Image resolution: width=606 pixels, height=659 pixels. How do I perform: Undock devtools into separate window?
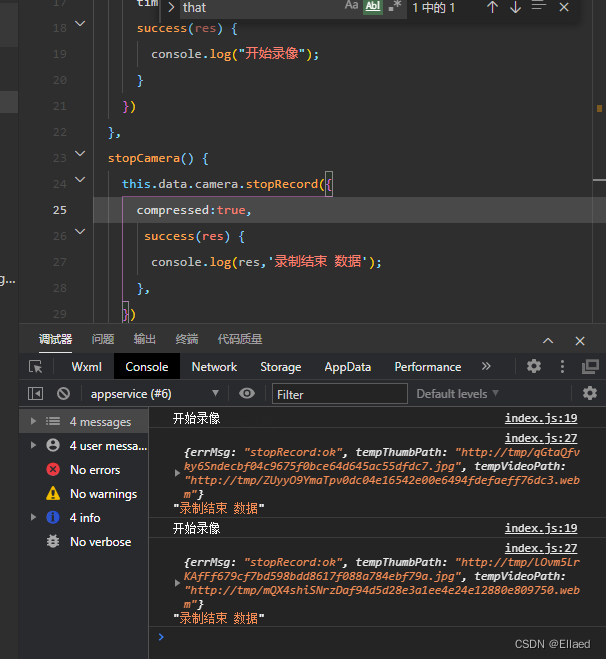coord(590,366)
